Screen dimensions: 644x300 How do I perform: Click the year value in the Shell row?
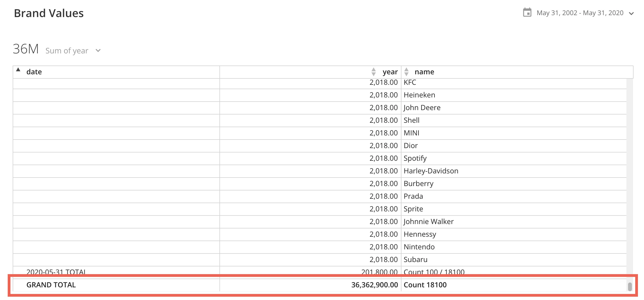coord(384,120)
